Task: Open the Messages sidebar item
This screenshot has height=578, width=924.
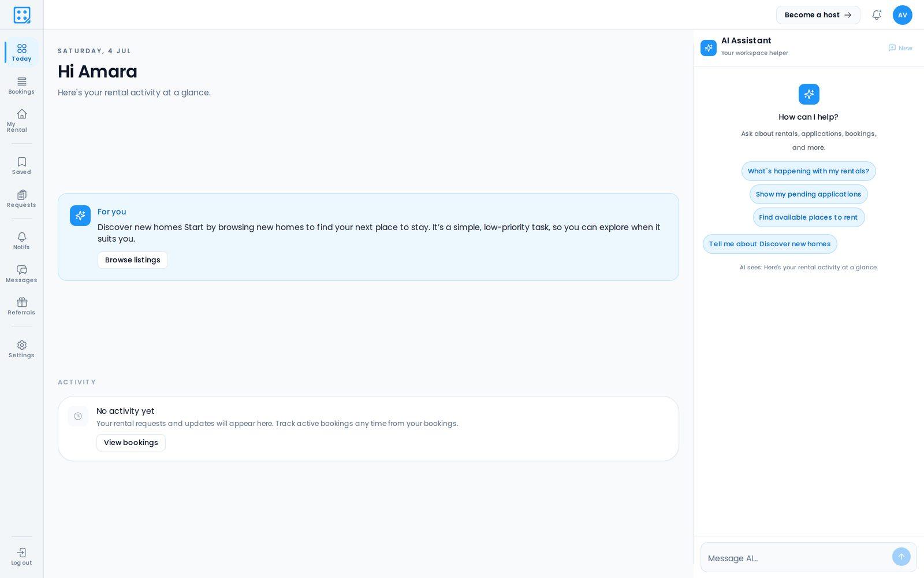Action: coord(21,274)
